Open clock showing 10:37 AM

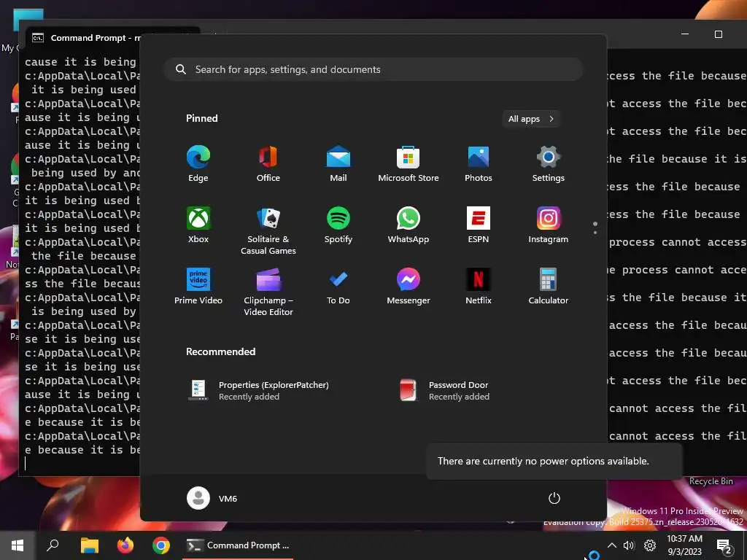[684, 545]
